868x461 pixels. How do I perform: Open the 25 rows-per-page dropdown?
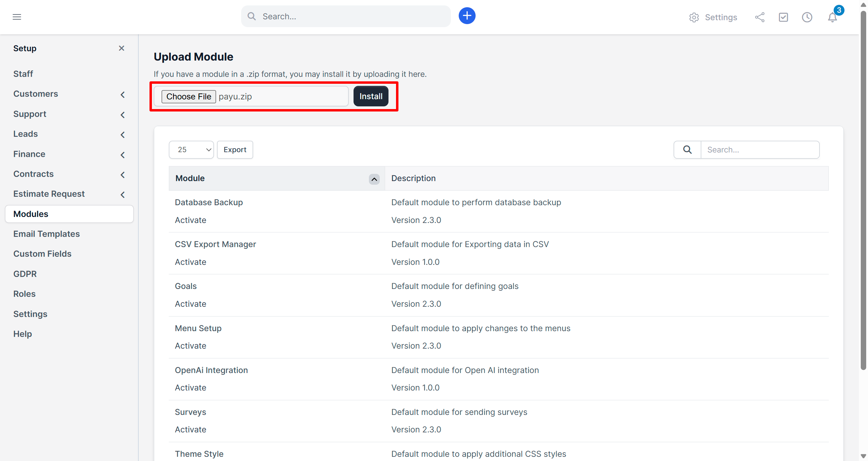pyautogui.click(x=191, y=150)
